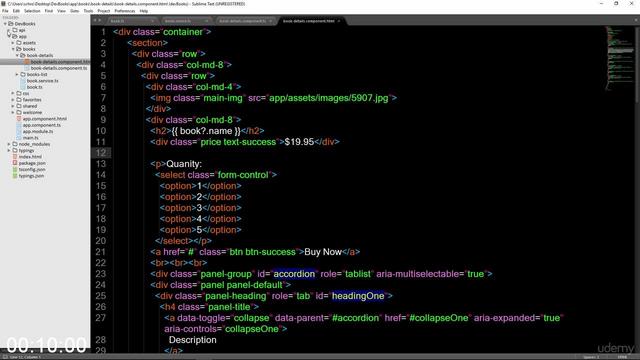
Task: Select the book-details.component.html tab
Action: pyautogui.click(x=311, y=21)
